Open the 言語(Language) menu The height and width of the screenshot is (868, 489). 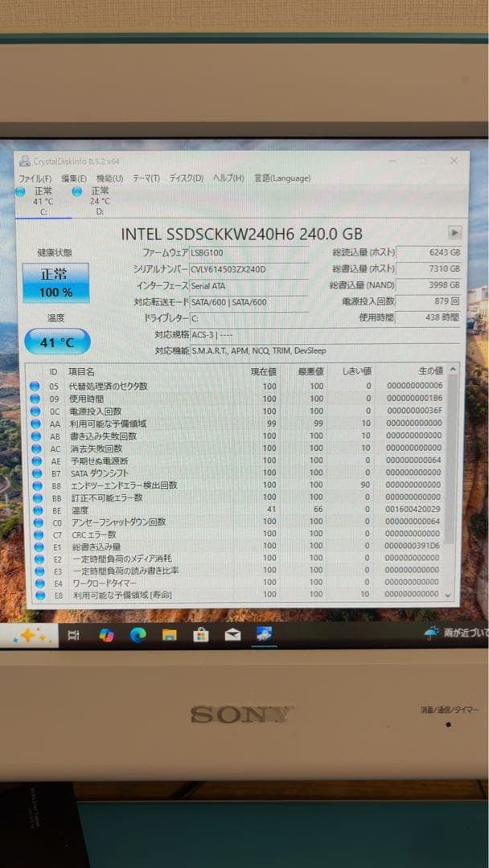pyautogui.click(x=282, y=178)
